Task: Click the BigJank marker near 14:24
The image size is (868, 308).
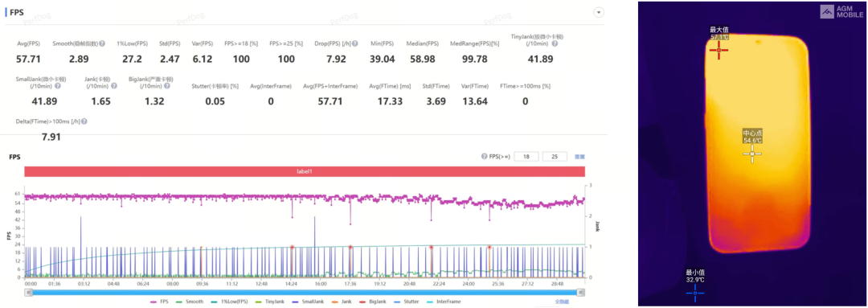Action: tap(292, 247)
